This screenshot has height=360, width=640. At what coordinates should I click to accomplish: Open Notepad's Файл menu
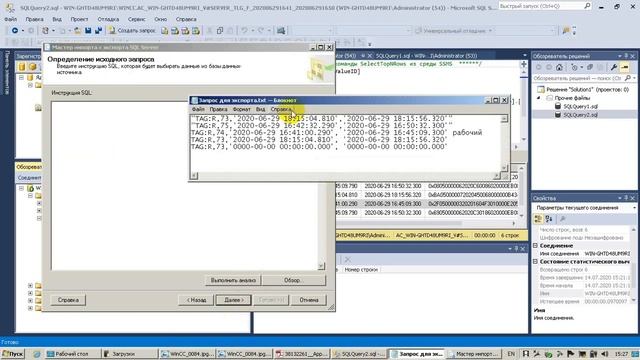198,109
